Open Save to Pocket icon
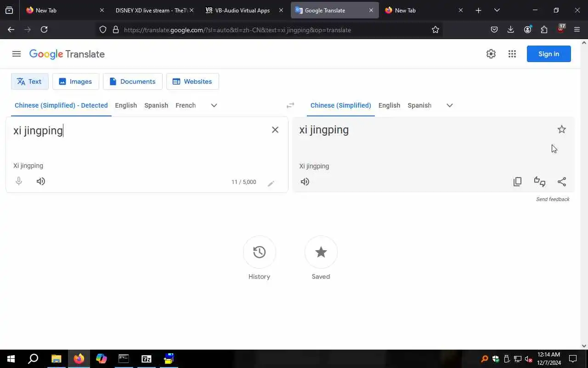The width and height of the screenshot is (588, 368). tap(494, 29)
